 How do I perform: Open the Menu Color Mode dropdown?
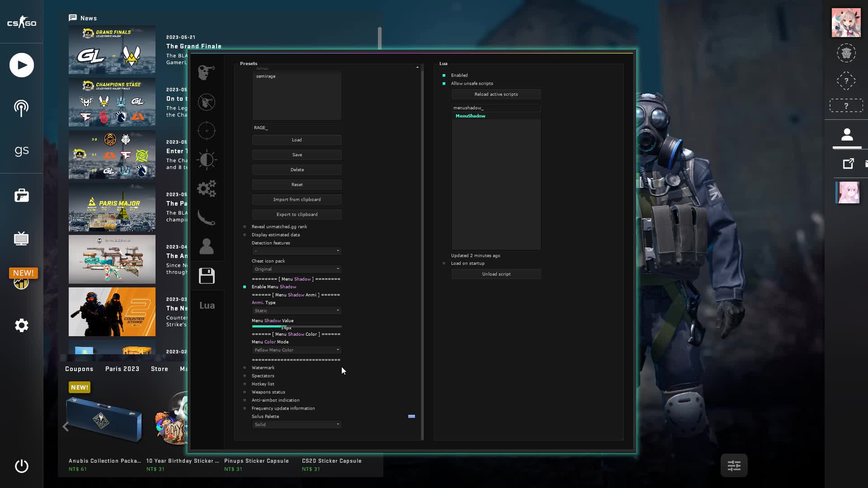297,349
